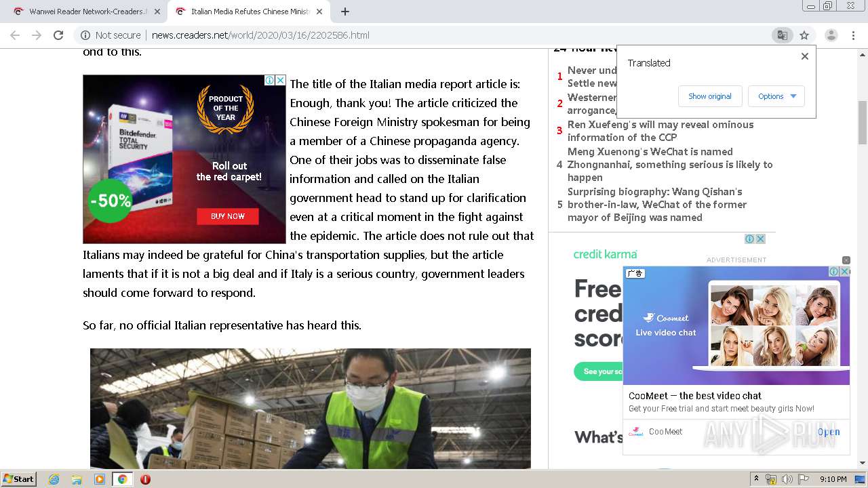
Task: Close the credit karma ad
Action: [760, 239]
